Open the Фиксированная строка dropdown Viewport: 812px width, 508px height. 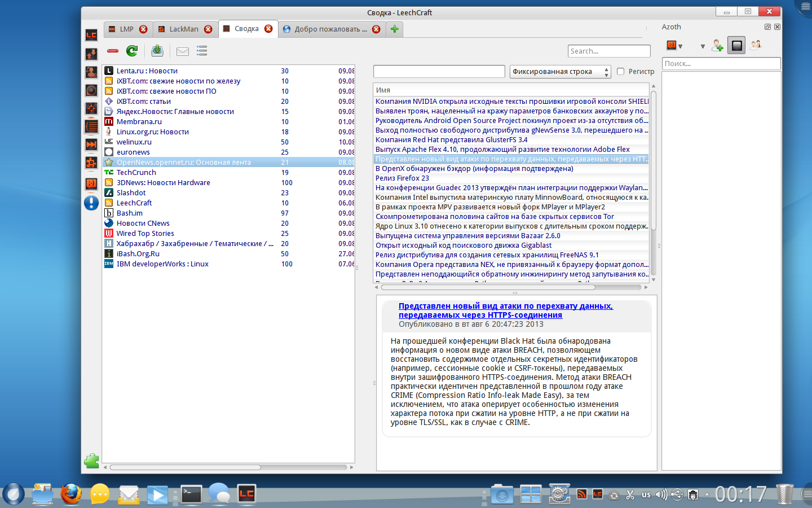[x=560, y=72]
